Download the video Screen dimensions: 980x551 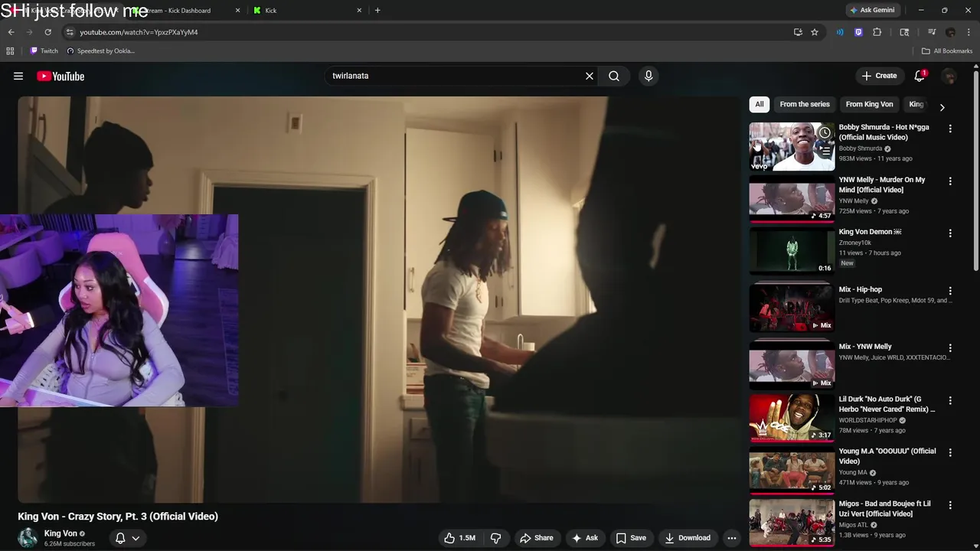(x=688, y=538)
